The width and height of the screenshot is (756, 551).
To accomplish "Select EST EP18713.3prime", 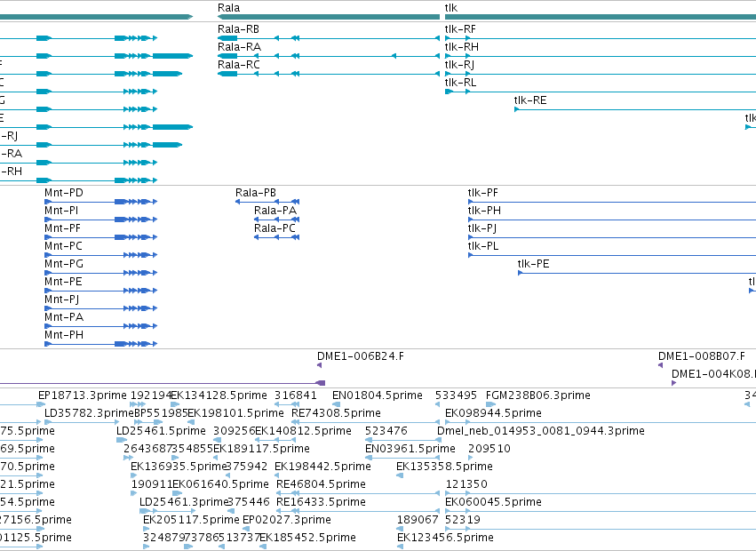I will pos(82,395).
